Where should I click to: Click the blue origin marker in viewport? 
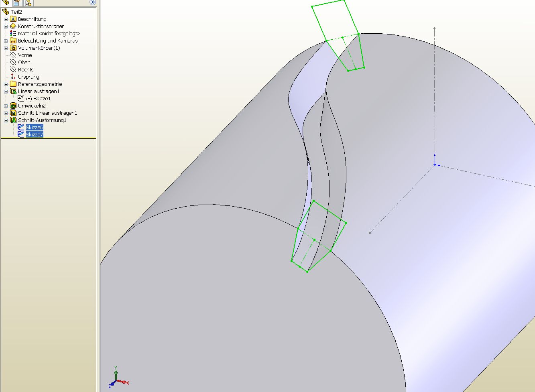435,164
